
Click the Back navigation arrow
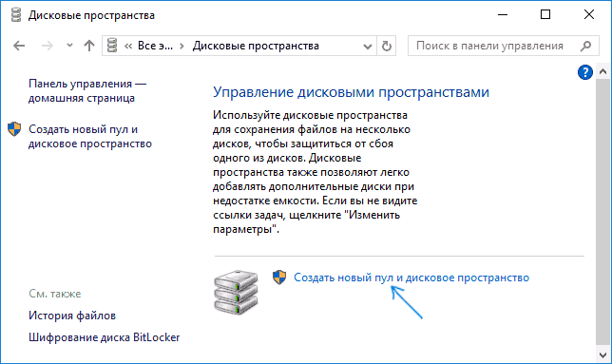pyautogui.click(x=19, y=46)
